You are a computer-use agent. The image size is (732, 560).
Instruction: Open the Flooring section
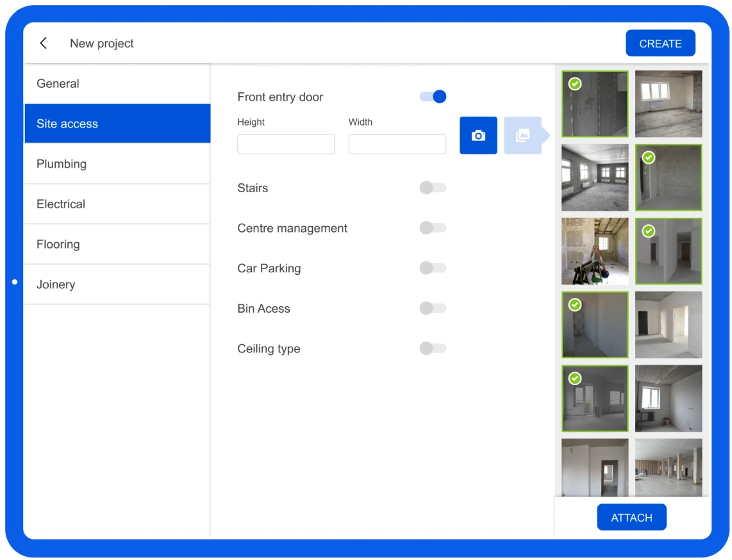click(117, 244)
